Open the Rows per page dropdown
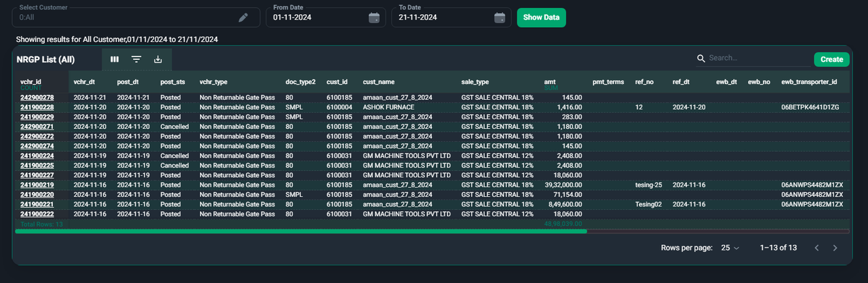This screenshot has width=868, height=283. click(x=730, y=248)
